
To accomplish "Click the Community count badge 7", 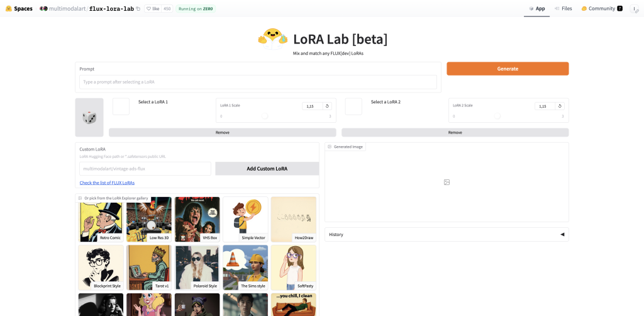I will pos(619,8).
